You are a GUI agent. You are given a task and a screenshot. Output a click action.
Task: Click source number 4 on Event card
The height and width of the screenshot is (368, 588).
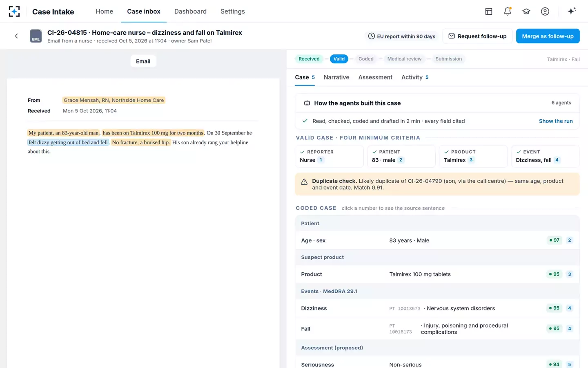[557, 160]
